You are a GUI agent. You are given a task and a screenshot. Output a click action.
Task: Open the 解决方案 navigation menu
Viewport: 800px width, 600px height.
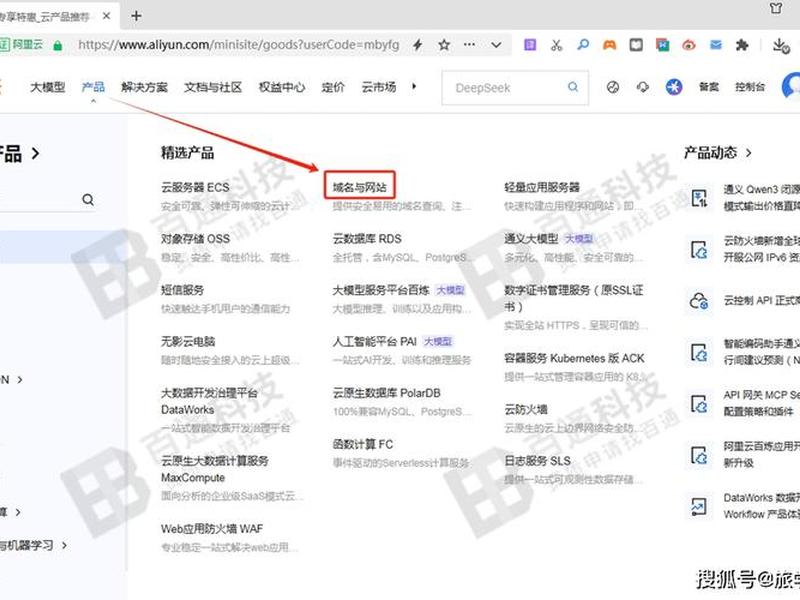click(x=144, y=87)
